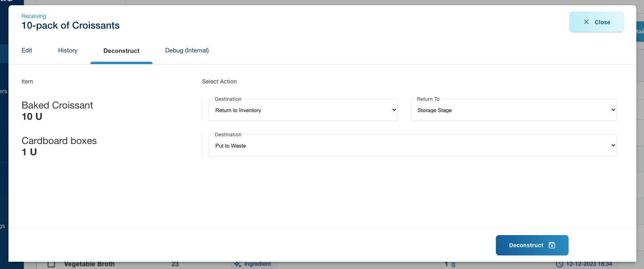This screenshot has height=269, width=644.
Task: Click the save icon on Deconstruct button
Action: [552, 245]
